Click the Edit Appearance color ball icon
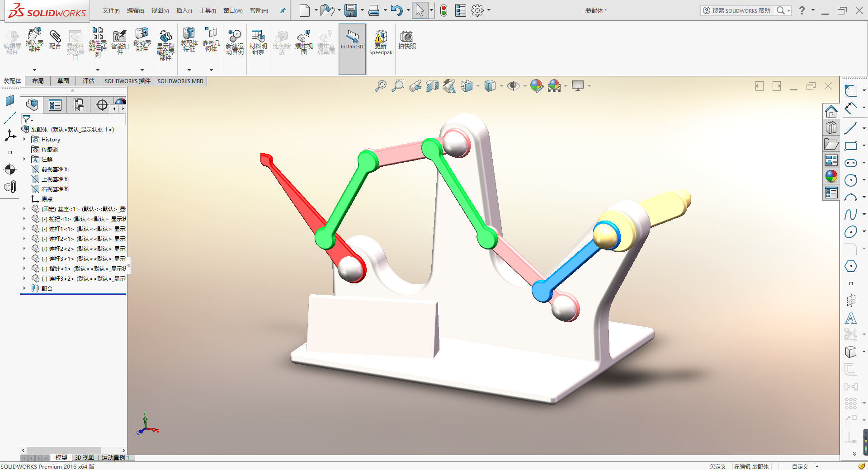 536,86
